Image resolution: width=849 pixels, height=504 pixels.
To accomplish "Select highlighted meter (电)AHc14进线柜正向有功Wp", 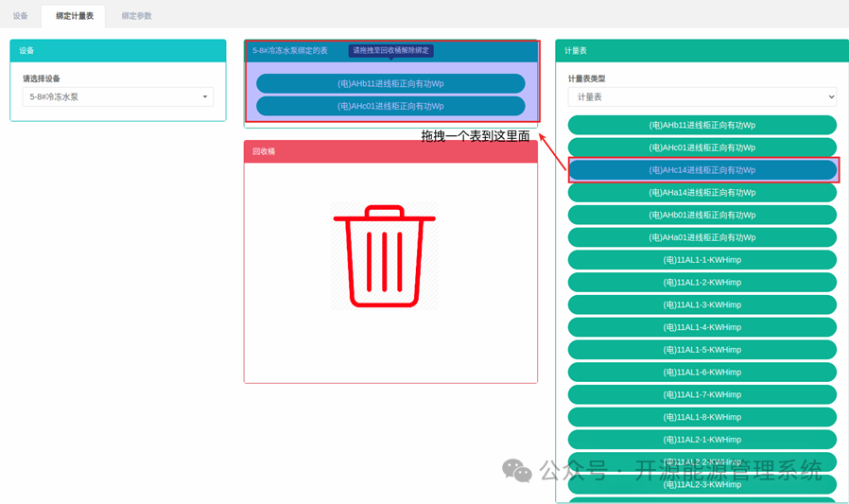I will [702, 170].
